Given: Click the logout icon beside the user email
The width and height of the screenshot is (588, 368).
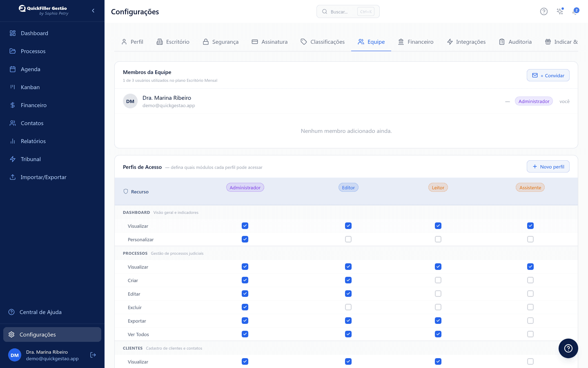Looking at the screenshot, I should [x=93, y=355].
